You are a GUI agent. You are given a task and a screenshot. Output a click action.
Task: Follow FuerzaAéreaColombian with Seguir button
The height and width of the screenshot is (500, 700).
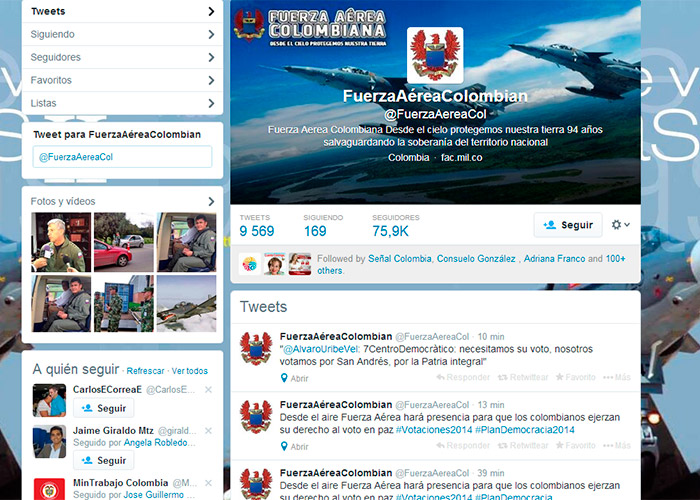[x=567, y=225]
